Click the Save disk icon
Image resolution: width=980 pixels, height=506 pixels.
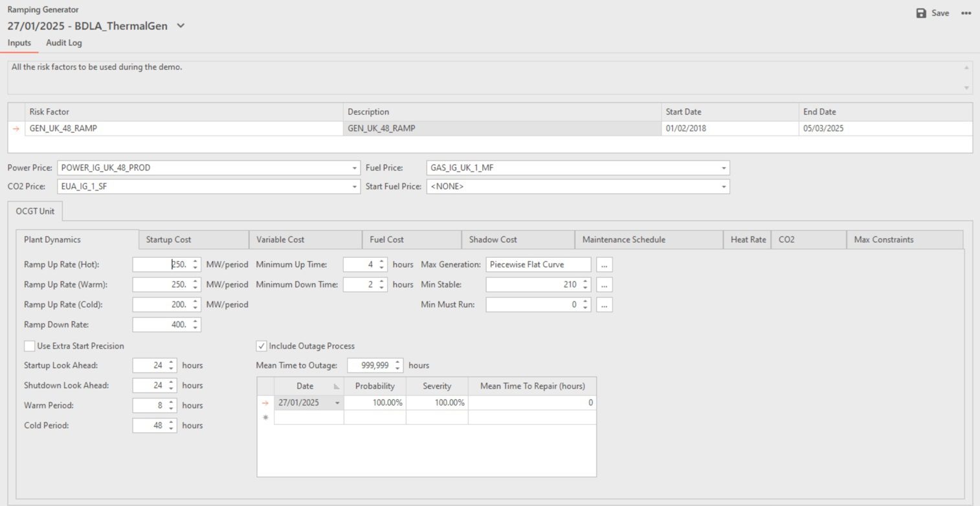pyautogui.click(x=921, y=13)
